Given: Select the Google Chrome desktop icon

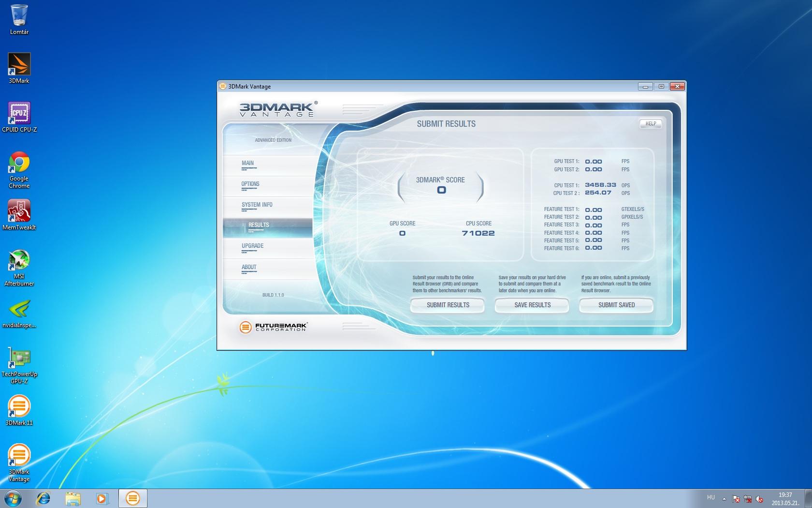Looking at the screenshot, I should pyautogui.click(x=19, y=169).
